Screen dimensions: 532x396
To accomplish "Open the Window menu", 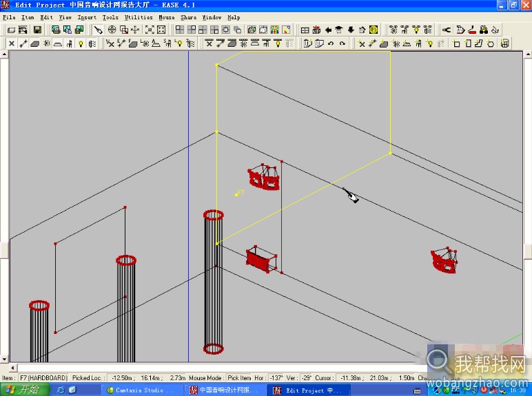I will click(x=212, y=17).
